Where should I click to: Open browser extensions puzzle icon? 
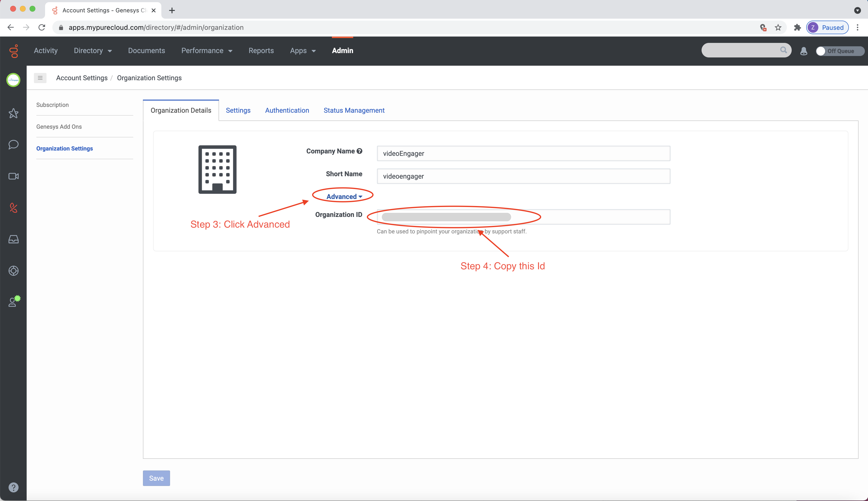797,28
